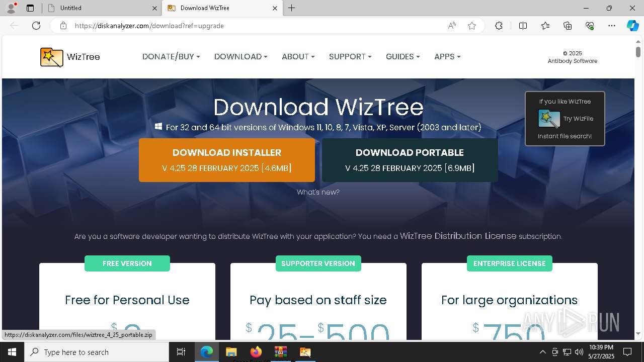Expand the APPS menu
644x362 pixels.
click(x=447, y=57)
